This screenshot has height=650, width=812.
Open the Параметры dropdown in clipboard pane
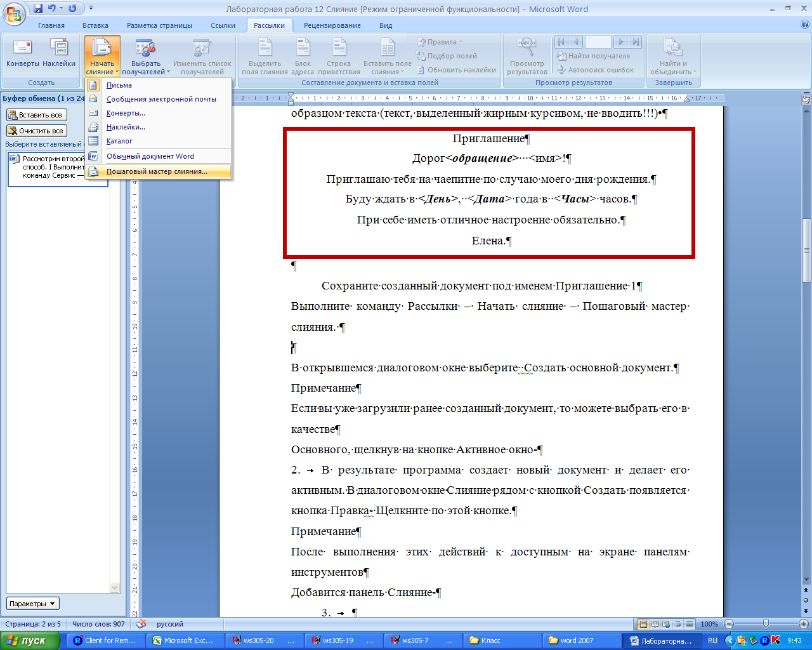[x=32, y=604]
